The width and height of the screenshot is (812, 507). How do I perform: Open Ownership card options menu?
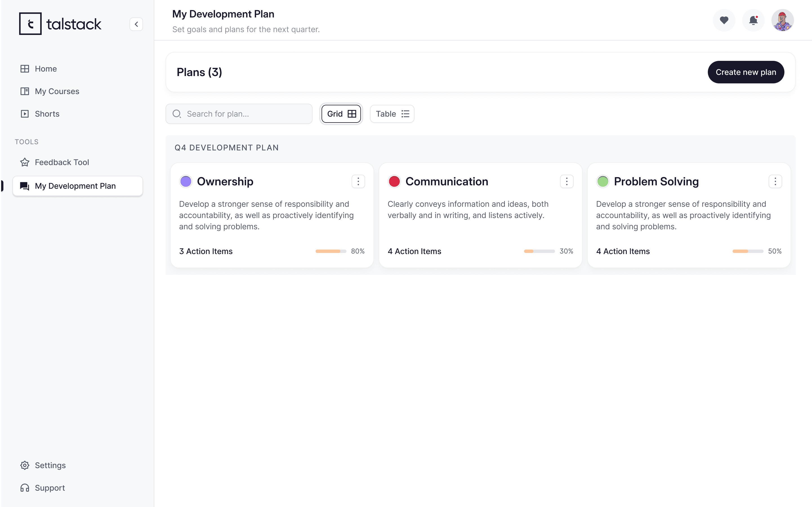pos(358,181)
